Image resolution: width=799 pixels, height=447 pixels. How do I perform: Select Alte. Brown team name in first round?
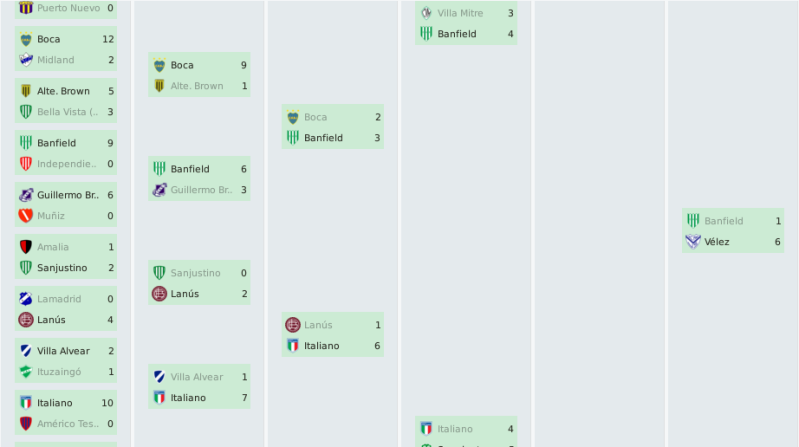[63, 91]
